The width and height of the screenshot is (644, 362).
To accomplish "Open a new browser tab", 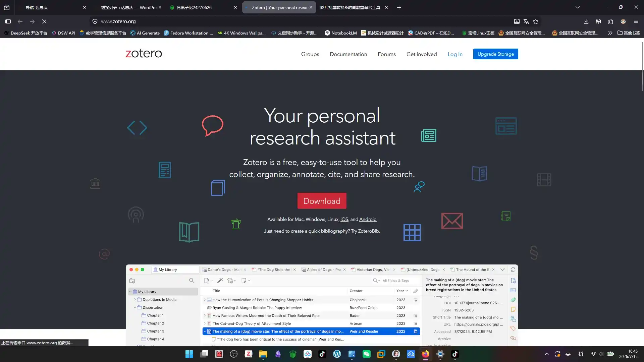I will [399, 7].
